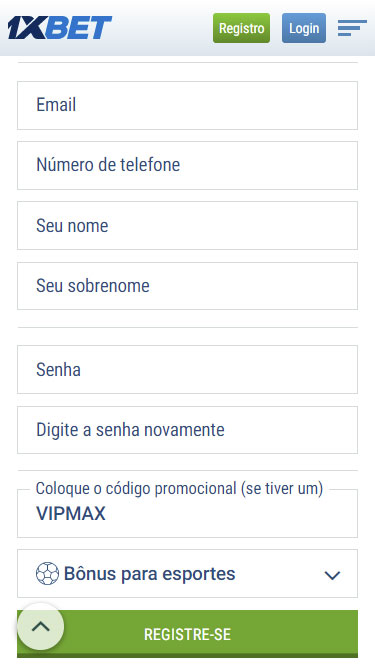Click the soccer ball bonus icon
The image size is (375, 667).
click(x=47, y=573)
